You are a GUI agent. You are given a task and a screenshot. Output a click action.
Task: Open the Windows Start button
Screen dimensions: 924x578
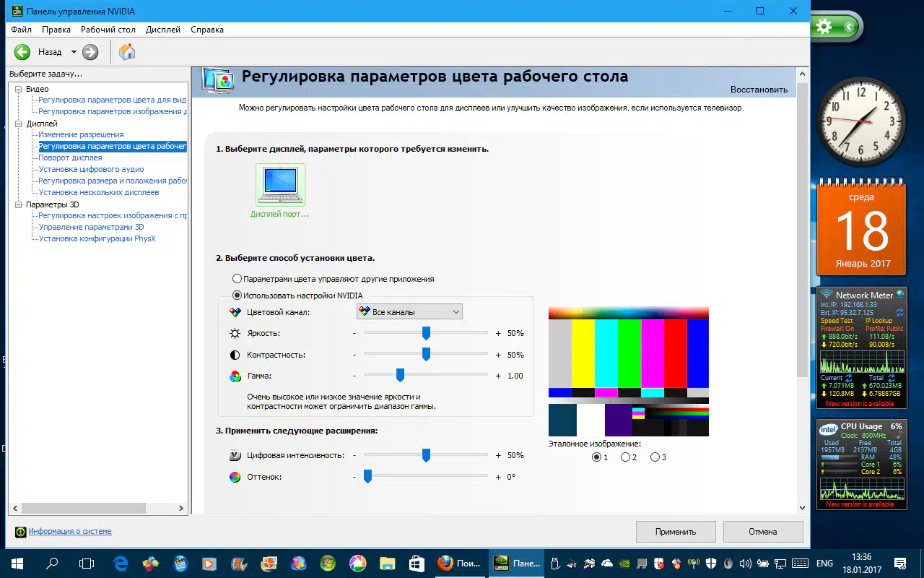point(17,564)
